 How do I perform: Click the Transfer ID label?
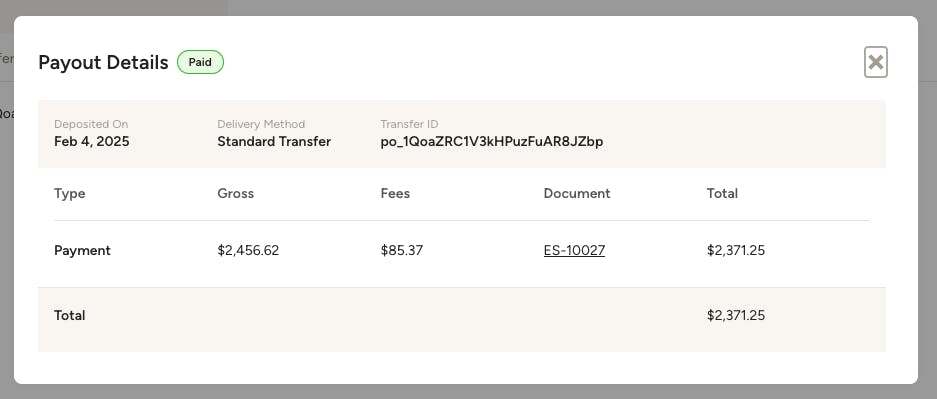[409, 124]
